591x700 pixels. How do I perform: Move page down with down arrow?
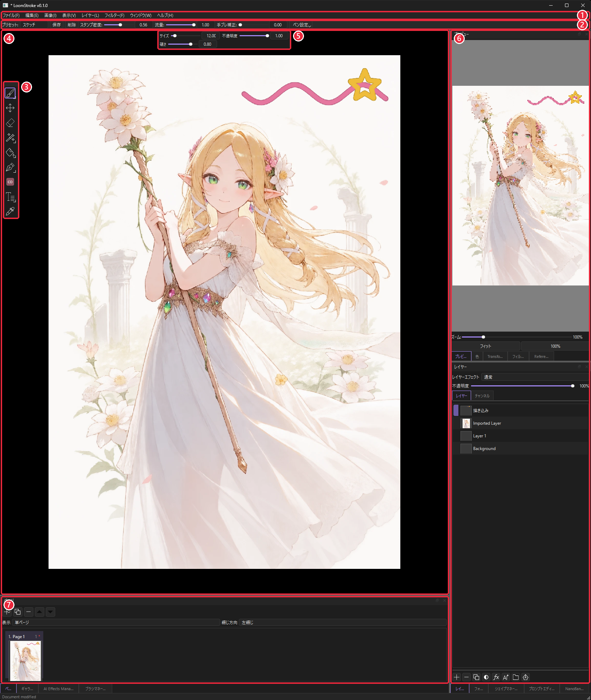point(50,612)
